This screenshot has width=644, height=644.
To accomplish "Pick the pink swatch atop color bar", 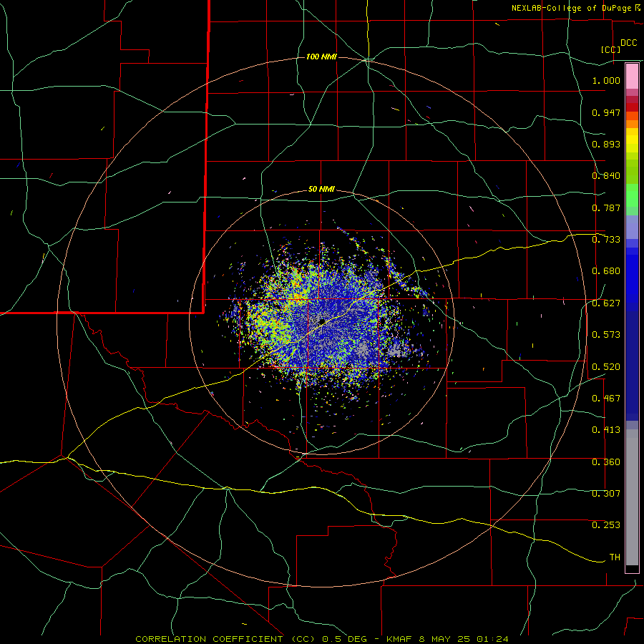I will (x=632, y=77).
